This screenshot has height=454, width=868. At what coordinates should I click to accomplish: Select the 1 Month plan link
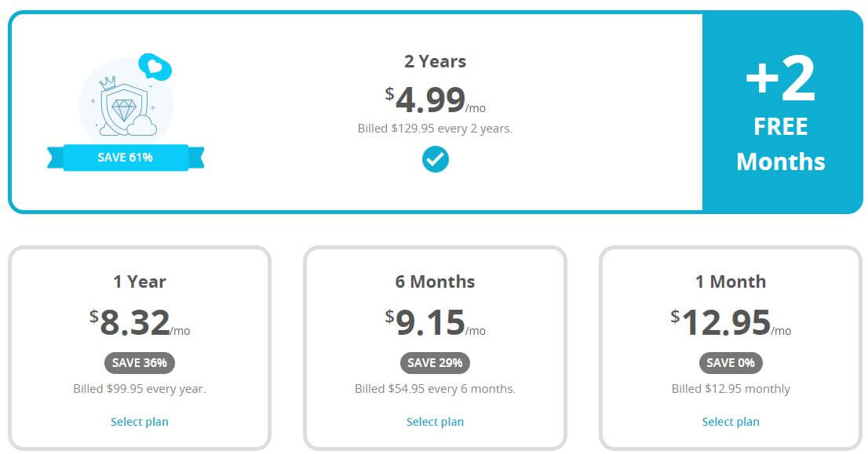731,421
